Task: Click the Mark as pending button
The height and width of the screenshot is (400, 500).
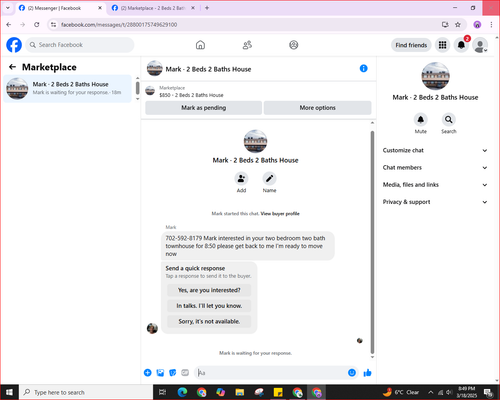Action: (x=203, y=108)
